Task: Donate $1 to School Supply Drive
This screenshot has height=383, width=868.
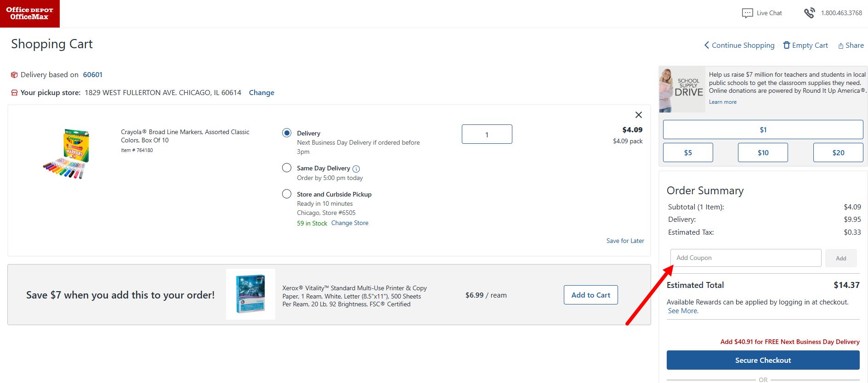Action: click(x=763, y=130)
